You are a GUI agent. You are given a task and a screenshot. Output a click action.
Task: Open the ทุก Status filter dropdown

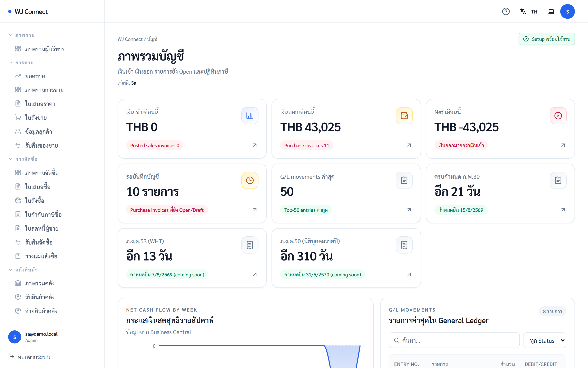[545, 340]
